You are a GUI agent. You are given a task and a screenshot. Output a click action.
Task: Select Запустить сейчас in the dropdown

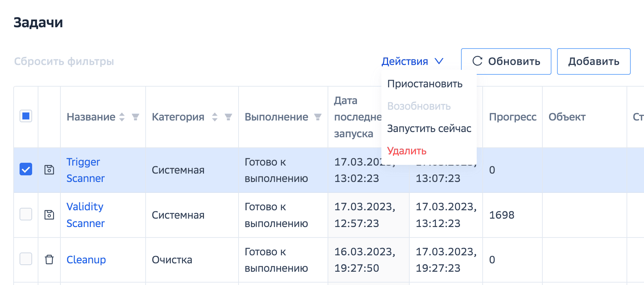(429, 129)
